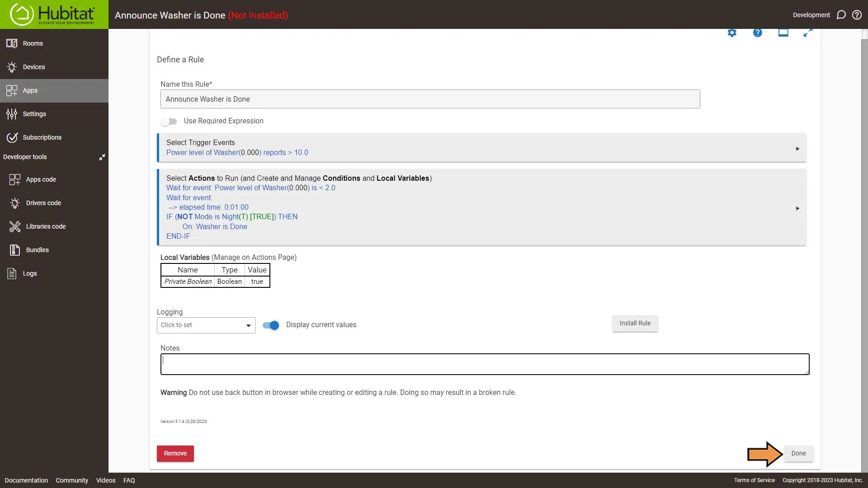The image size is (868, 488).
Task: Expand Select Actions section chevron
Action: click(x=797, y=208)
